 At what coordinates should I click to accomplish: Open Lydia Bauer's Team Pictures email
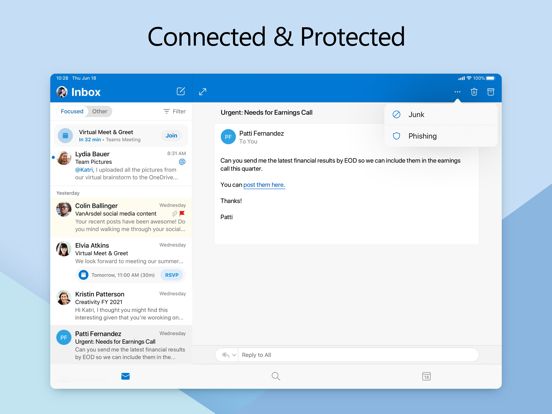(121, 165)
